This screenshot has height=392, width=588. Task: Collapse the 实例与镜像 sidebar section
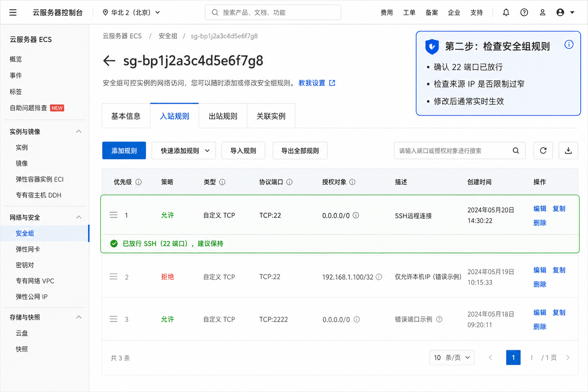tap(79, 132)
